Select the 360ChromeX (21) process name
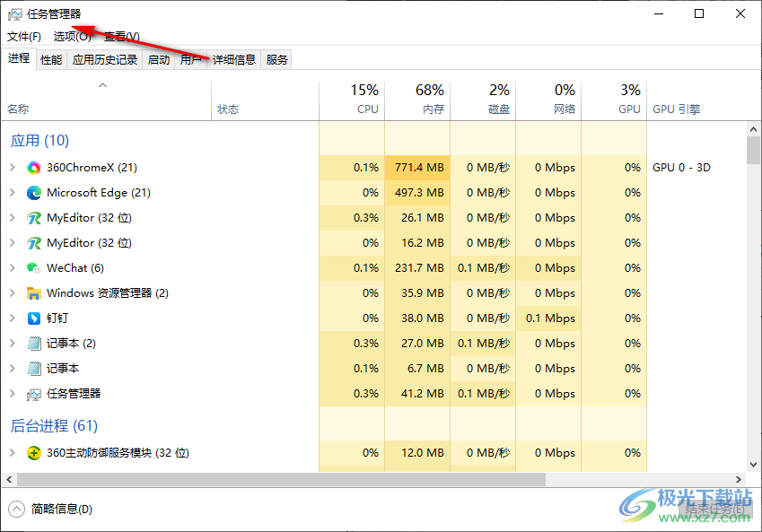The height and width of the screenshot is (532, 762). 92,168
